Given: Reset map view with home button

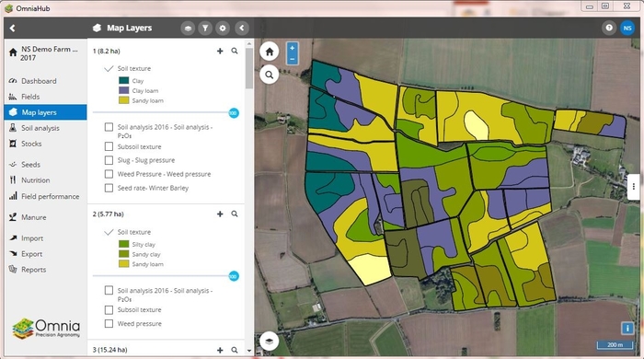Looking at the screenshot, I should pyautogui.click(x=269, y=52).
